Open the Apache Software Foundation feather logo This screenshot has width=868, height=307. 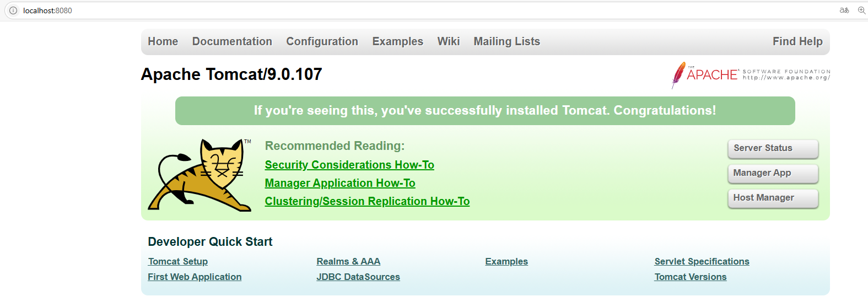(x=751, y=75)
